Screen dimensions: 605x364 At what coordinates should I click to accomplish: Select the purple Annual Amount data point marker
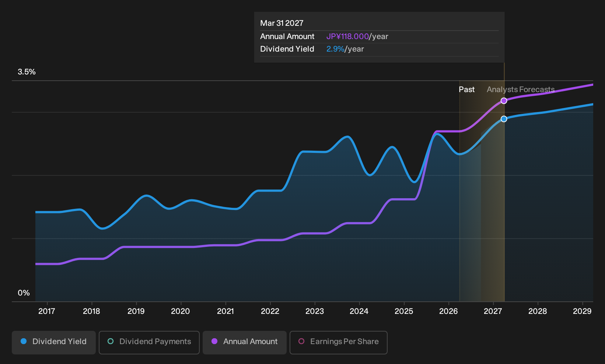tap(504, 101)
